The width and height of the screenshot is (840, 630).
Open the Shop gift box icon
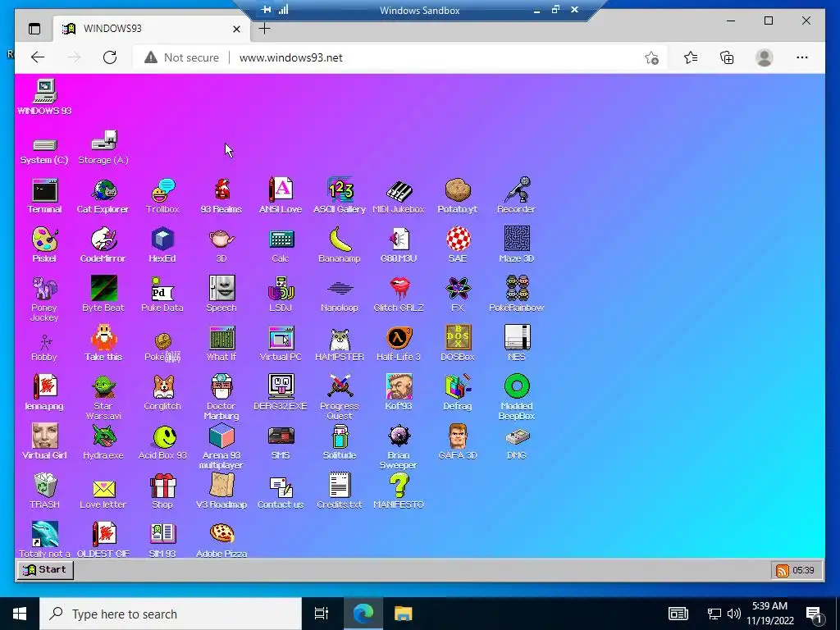(x=162, y=491)
